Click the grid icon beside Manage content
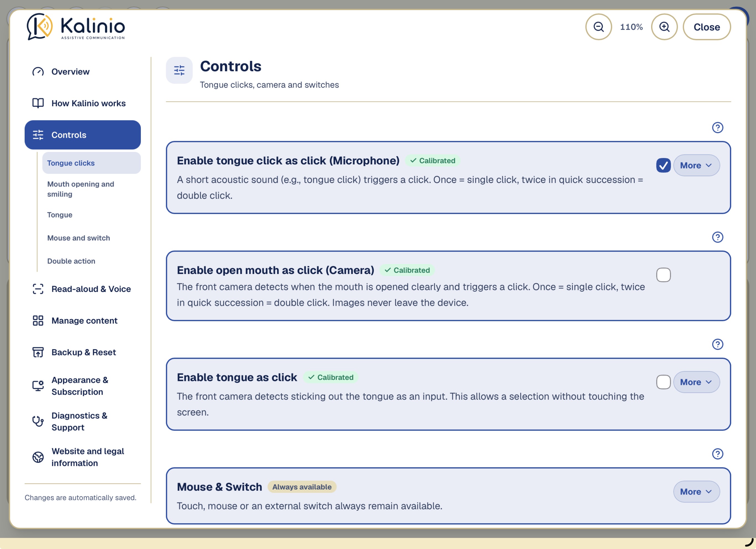756x549 pixels. pos(38,321)
